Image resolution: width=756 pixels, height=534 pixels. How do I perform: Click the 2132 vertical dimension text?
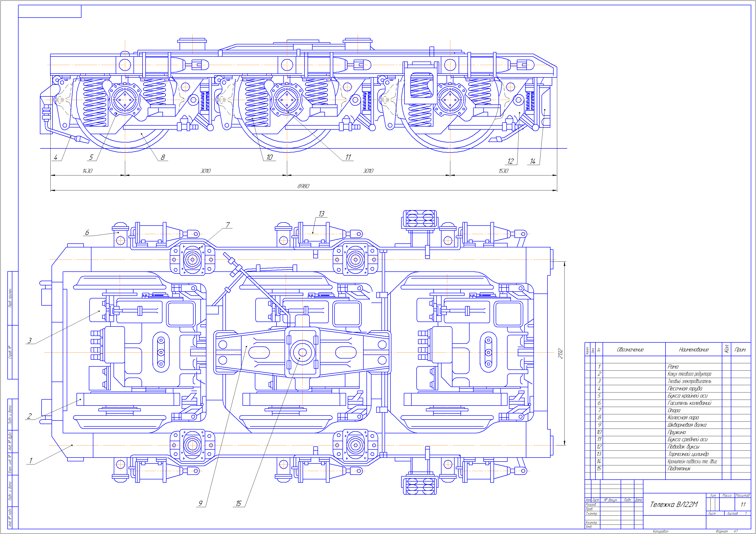(561, 354)
